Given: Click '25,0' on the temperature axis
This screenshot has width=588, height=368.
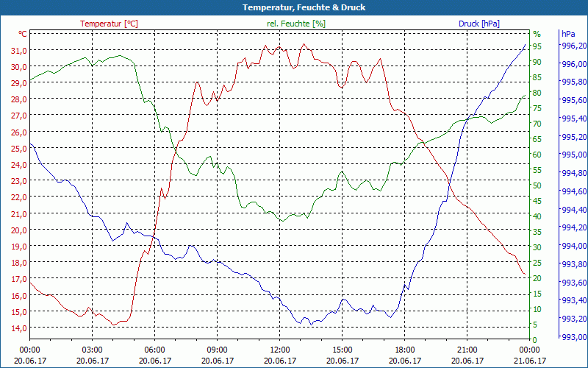Looking at the screenshot, I should click(19, 149).
